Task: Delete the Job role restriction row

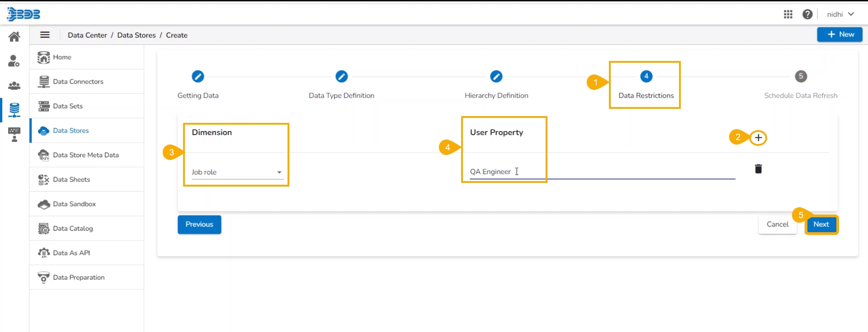Action: [758, 169]
